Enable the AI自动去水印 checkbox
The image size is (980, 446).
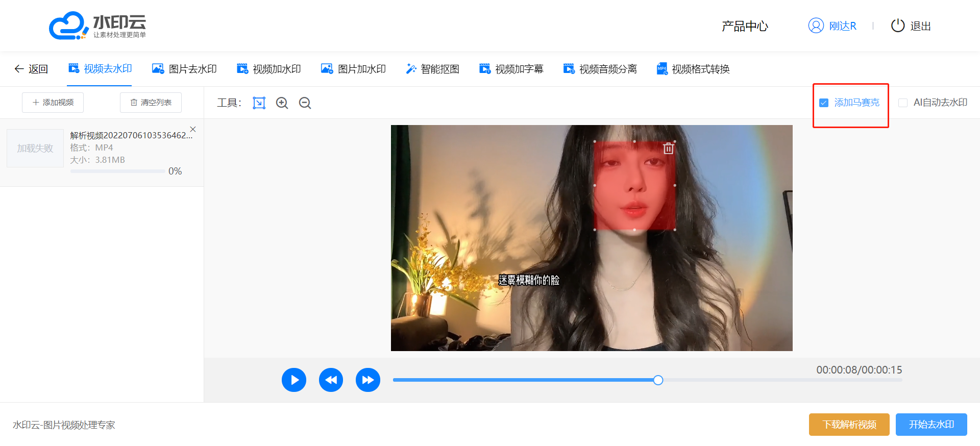click(903, 103)
